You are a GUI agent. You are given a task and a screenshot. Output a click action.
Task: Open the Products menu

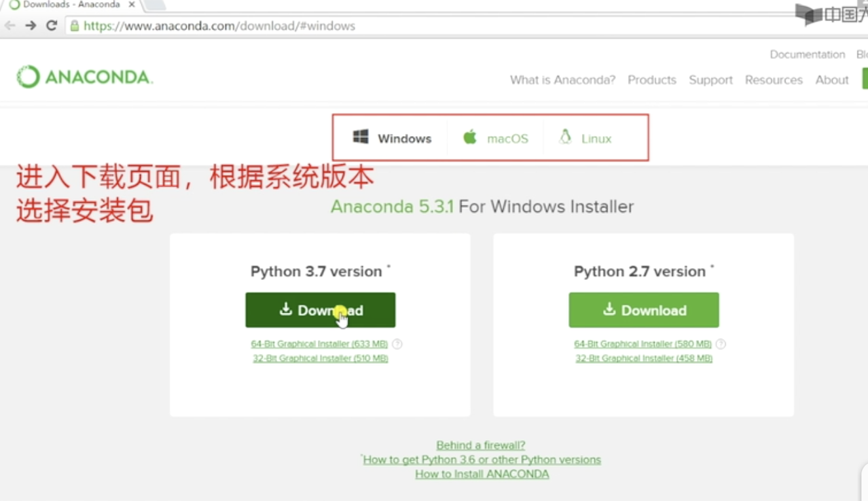652,80
